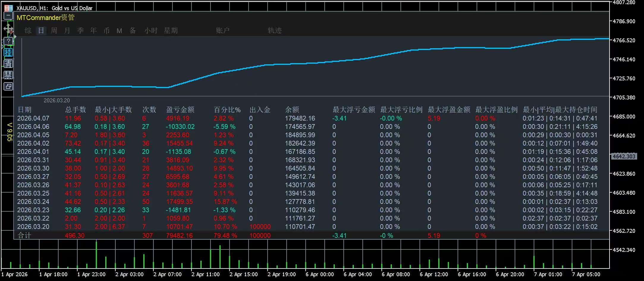Click the blue 挂 pending-order button
Screen dimensions: 644x281
[8, 53]
